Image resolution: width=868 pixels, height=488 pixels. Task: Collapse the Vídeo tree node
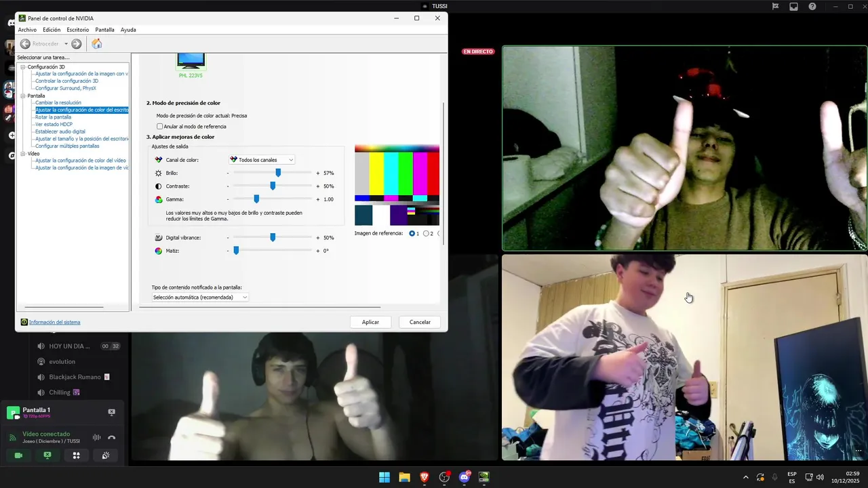pyautogui.click(x=23, y=153)
